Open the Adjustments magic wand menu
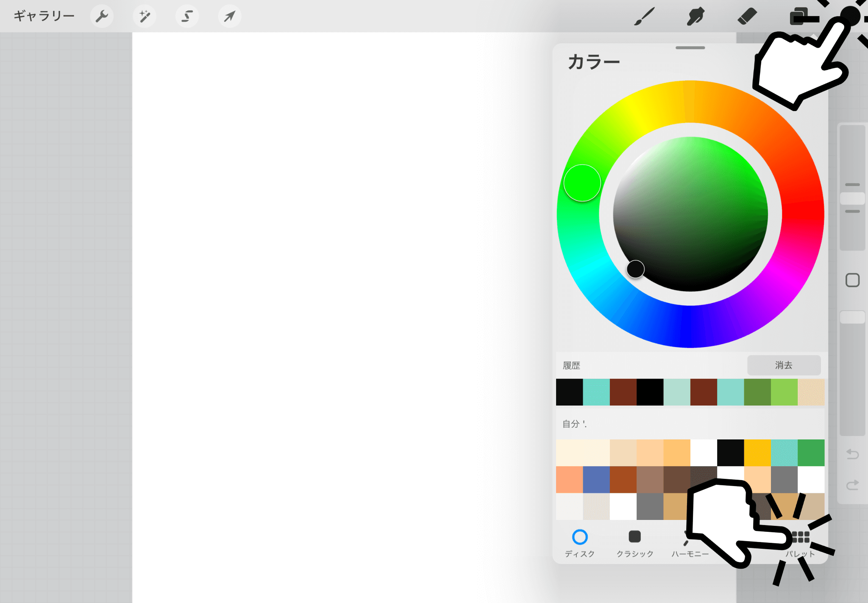Image resolution: width=868 pixels, height=603 pixels. click(145, 17)
